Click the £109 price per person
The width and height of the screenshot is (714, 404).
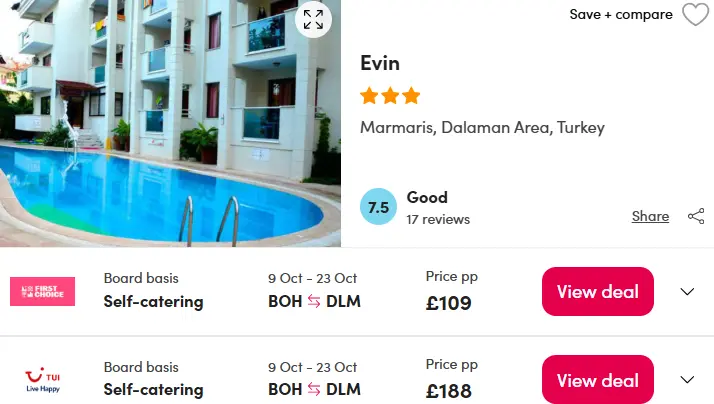coord(449,303)
